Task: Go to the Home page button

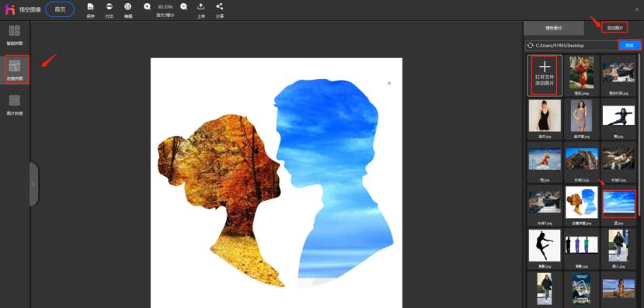Action: click(x=60, y=9)
